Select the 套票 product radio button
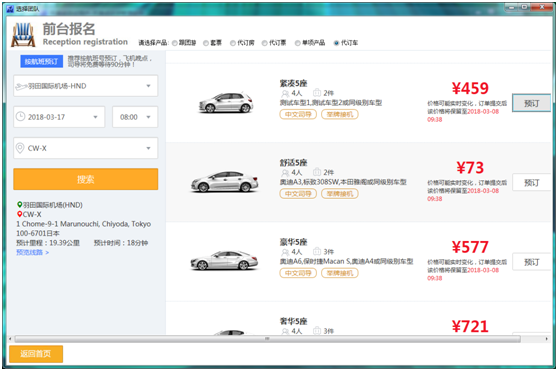This screenshot has height=371, width=558. [x=206, y=43]
